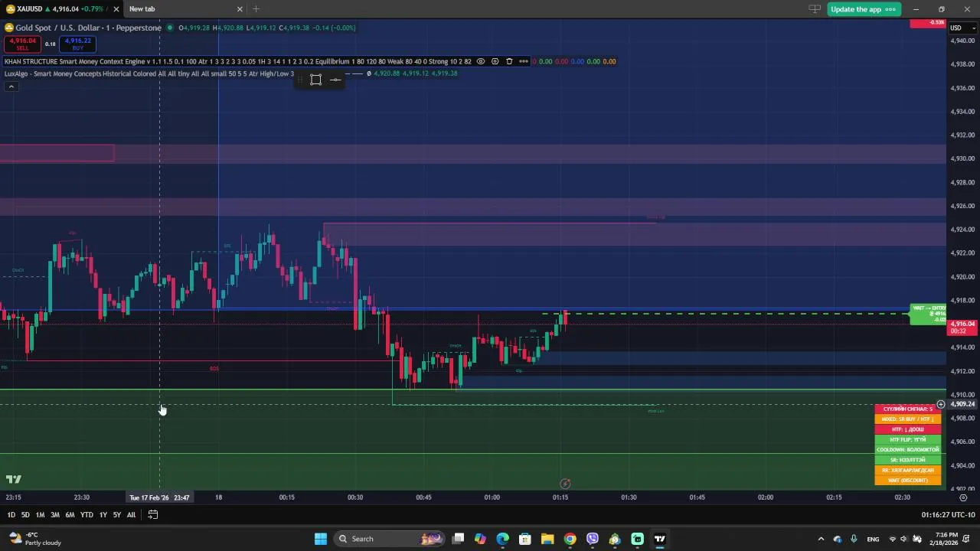Select the 5Y time range
980x551 pixels.
(116, 515)
